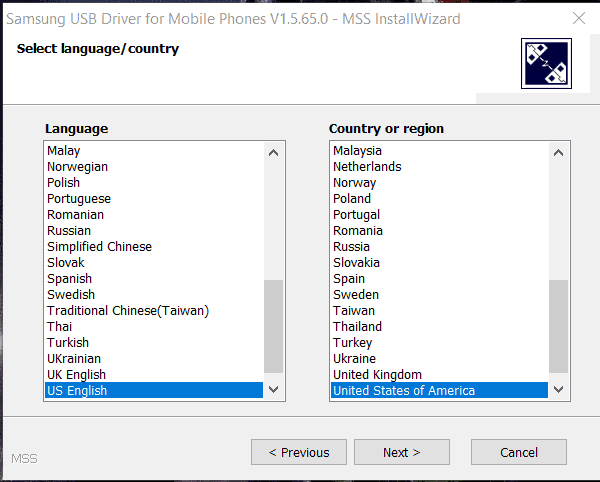Click Country list scroll down arrow
The image size is (600, 482).
[x=558, y=389]
